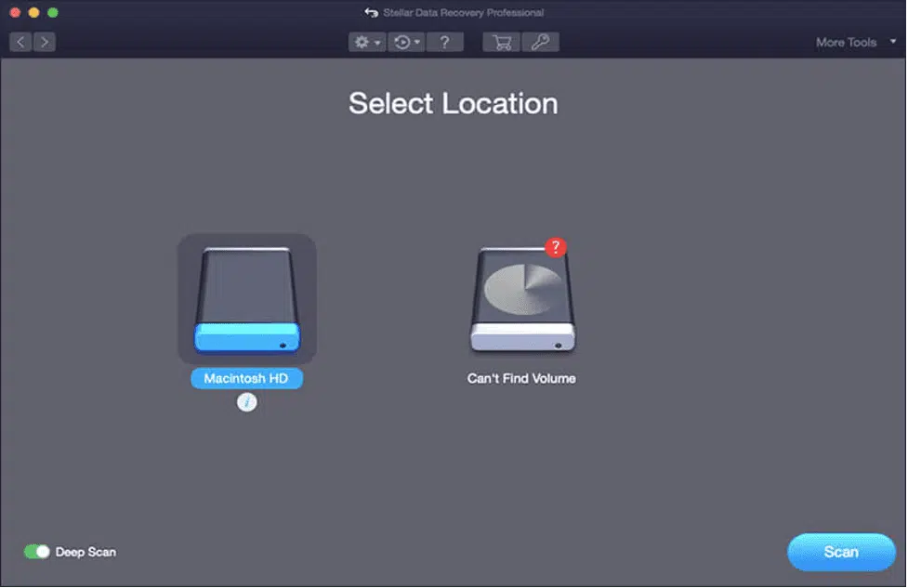Click the back navigation arrow
This screenshot has width=908, height=588.
click(x=20, y=42)
